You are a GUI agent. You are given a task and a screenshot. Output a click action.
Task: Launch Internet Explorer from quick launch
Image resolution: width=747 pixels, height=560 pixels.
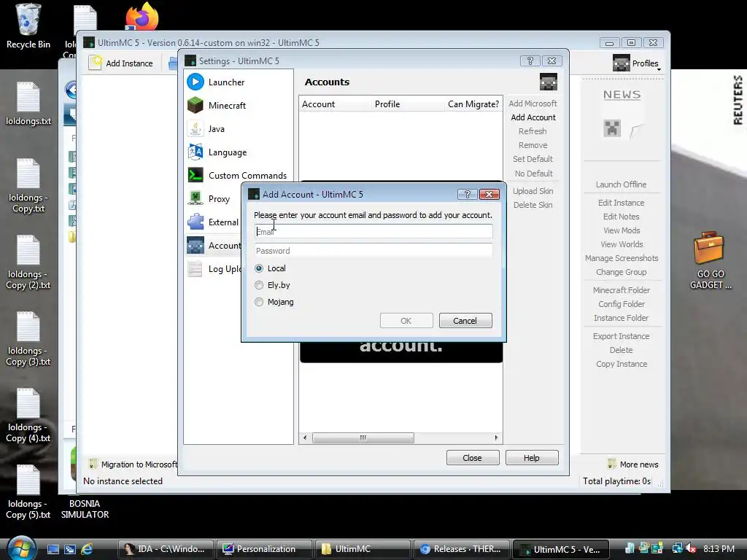[87, 549]
